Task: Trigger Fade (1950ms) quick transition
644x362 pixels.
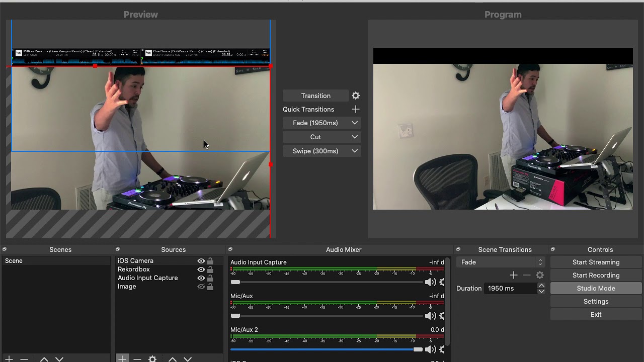Action: (315, 123)
